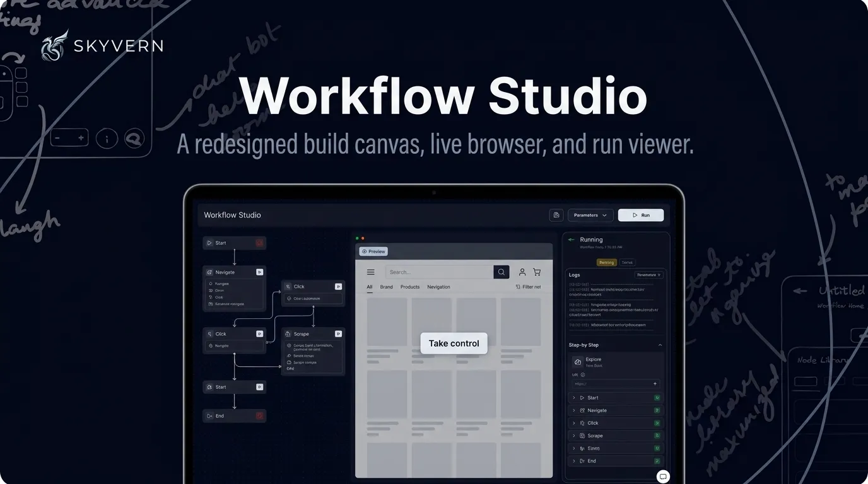This screenshot has height=484, width=868.
Task: Click the Navigate node's type icon
Action: click(x=209, y=272)
